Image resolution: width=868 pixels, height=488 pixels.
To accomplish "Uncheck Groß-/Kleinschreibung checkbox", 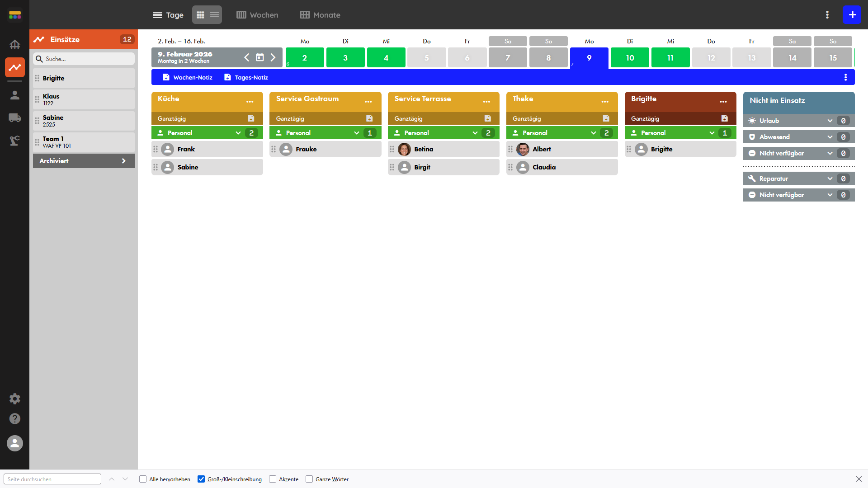I will tap(201, 479).
